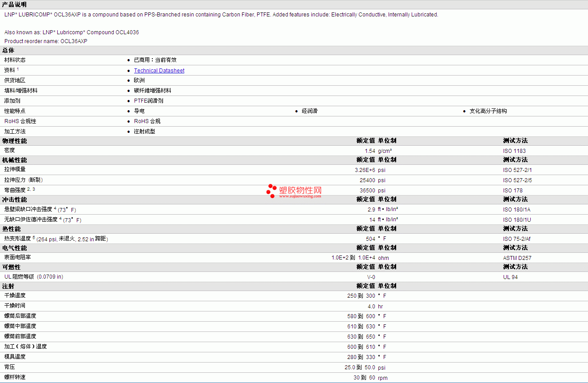Click the "产品说明" section header

point(15,4)
